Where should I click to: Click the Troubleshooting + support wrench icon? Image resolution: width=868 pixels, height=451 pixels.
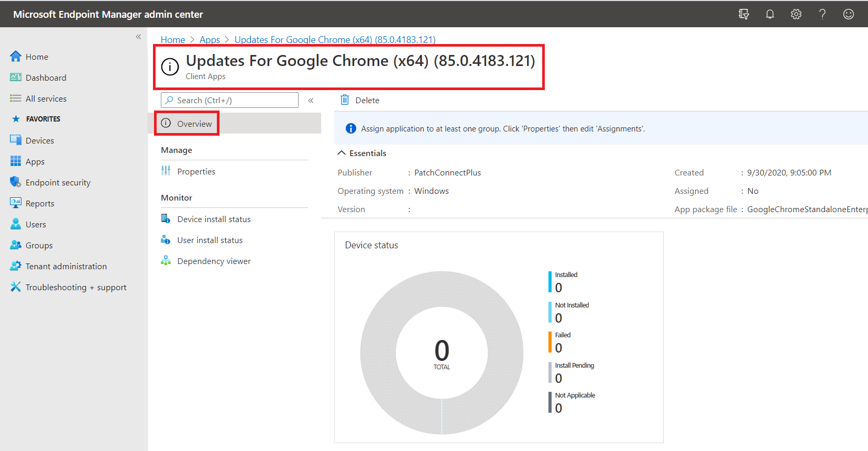pyautogui.click(x=16, y=287)
